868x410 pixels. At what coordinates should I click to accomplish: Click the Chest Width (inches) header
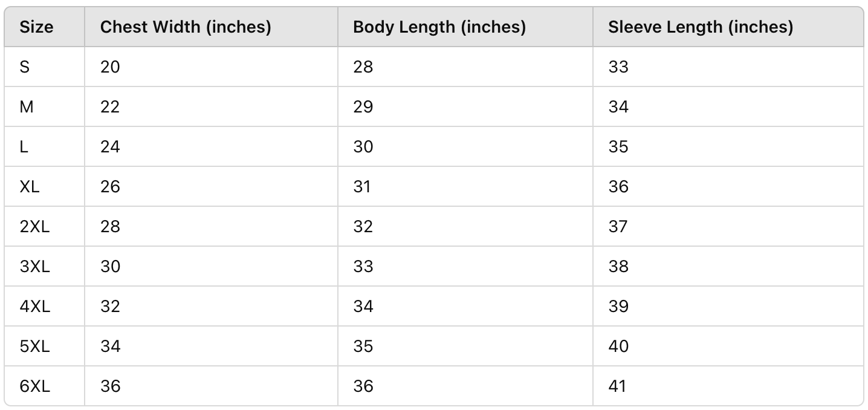(x=186, y=27)
